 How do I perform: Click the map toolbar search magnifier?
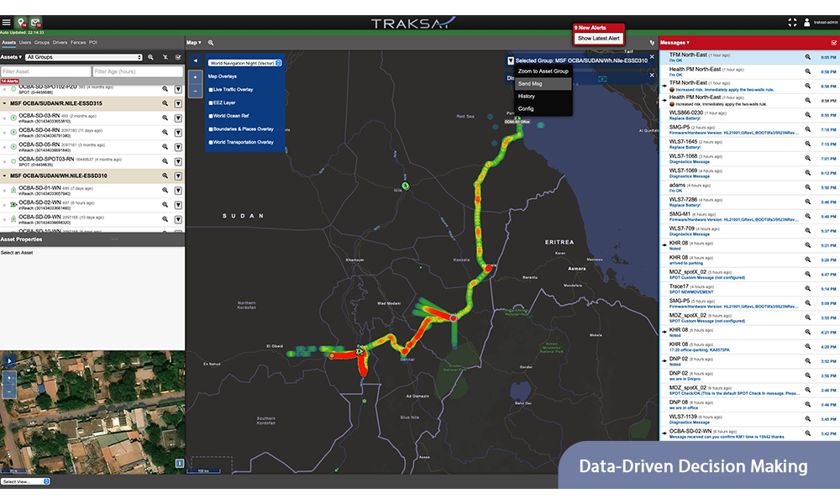[x=211, y=42]
